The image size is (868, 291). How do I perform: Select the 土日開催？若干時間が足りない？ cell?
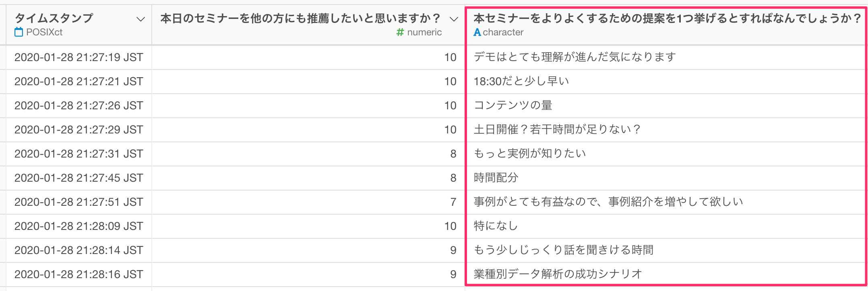666,129
